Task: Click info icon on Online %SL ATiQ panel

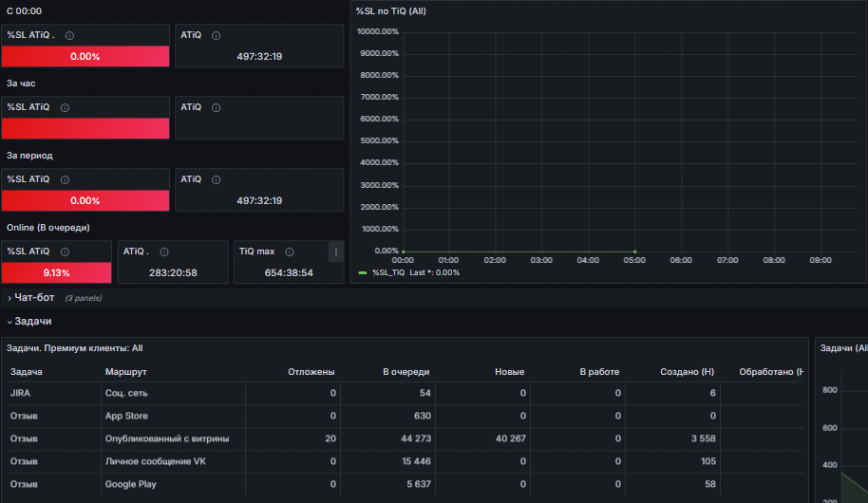Action: (x=65, y=251)
